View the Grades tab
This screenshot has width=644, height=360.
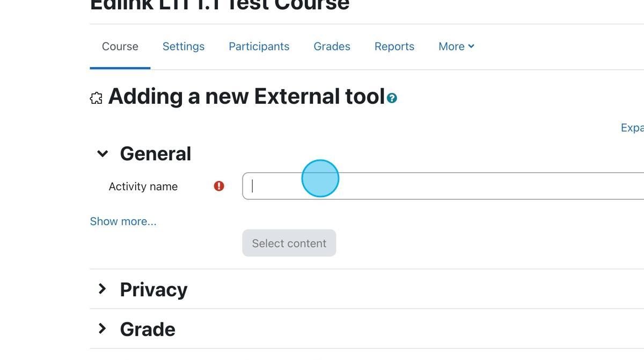pos(332,46)
